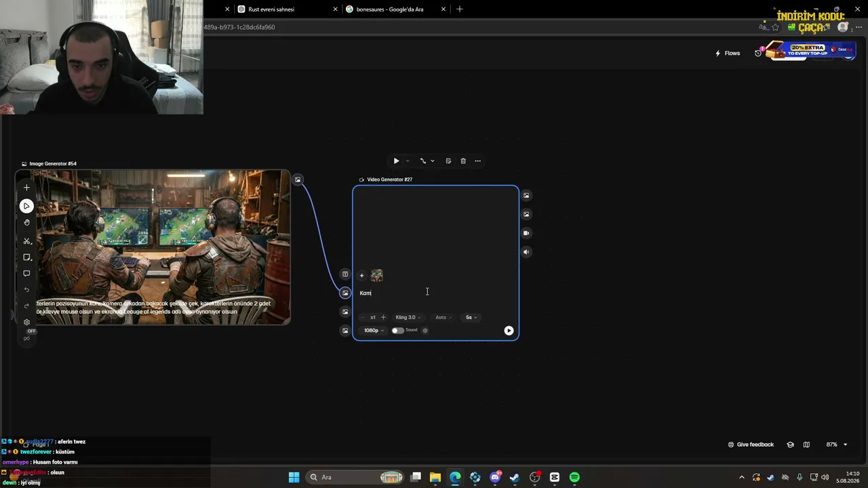Click the Image Generator #54 title

point(53,164)
